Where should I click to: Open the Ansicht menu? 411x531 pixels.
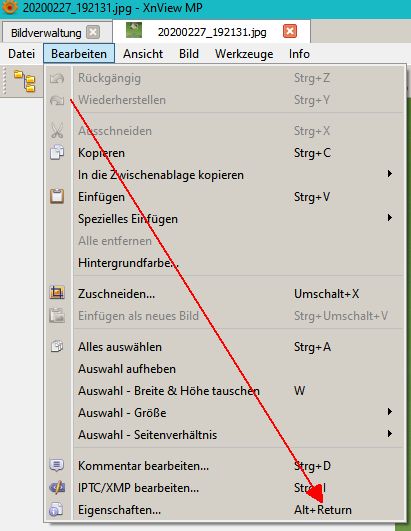[x=143, y=54]
